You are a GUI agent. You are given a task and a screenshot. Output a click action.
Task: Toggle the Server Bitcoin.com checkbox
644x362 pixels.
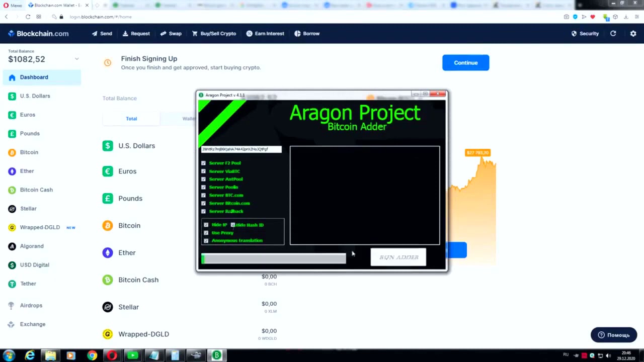coord(203,203)
